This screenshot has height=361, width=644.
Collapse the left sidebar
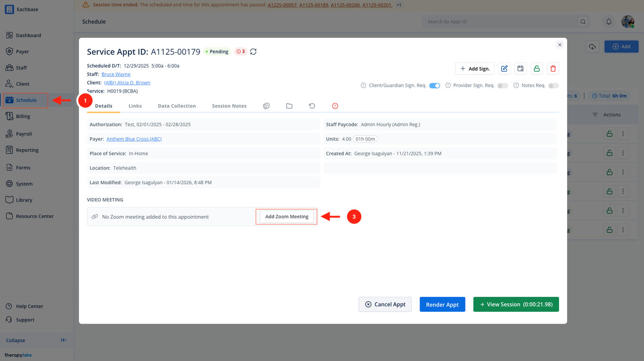[x=63, y=340]
